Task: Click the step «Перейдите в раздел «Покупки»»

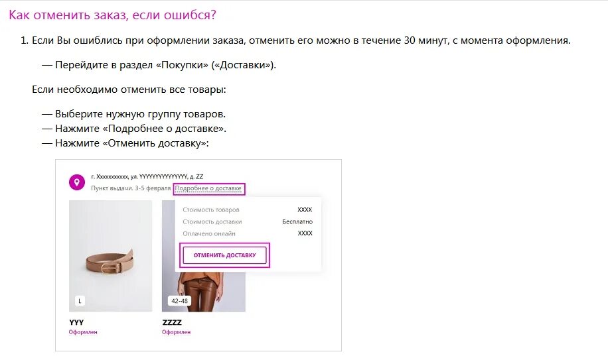Action: pos(159,65)
